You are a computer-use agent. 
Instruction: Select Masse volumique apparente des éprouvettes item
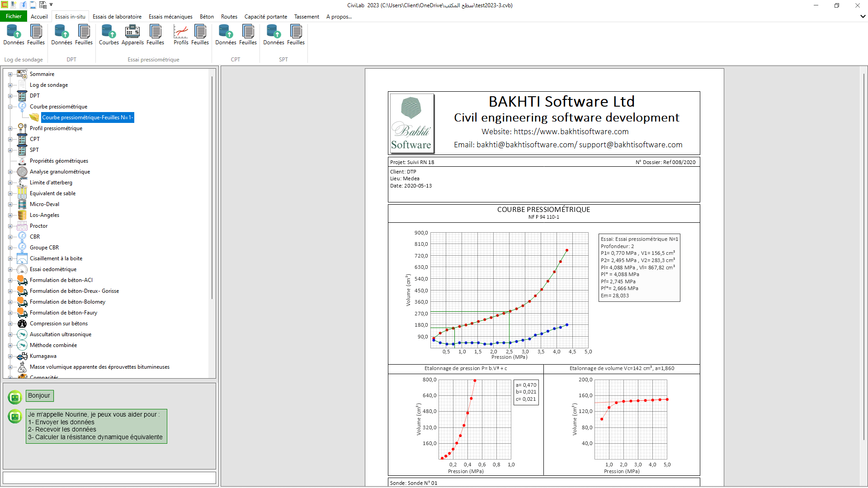tap(99, 367)
